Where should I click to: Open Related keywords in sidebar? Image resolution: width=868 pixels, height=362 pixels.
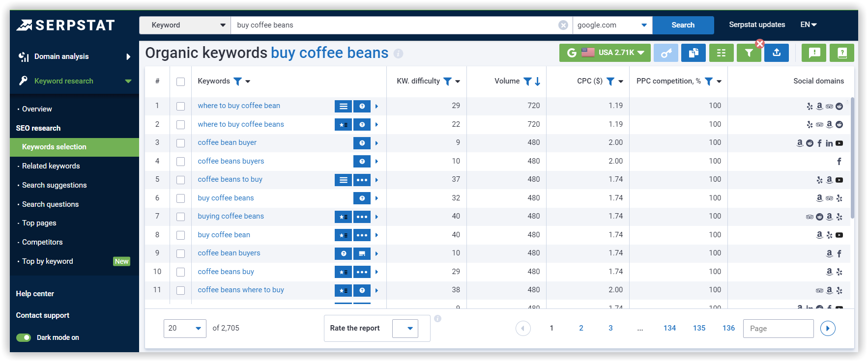point(51,166)
